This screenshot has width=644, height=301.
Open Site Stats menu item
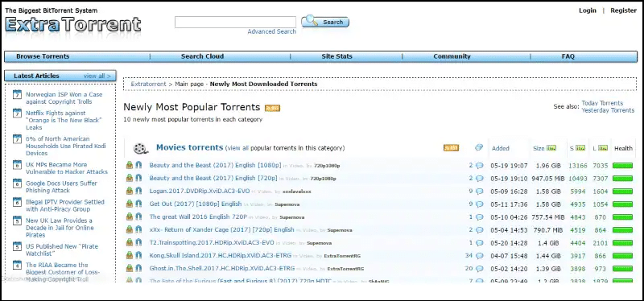click(336, 56)
